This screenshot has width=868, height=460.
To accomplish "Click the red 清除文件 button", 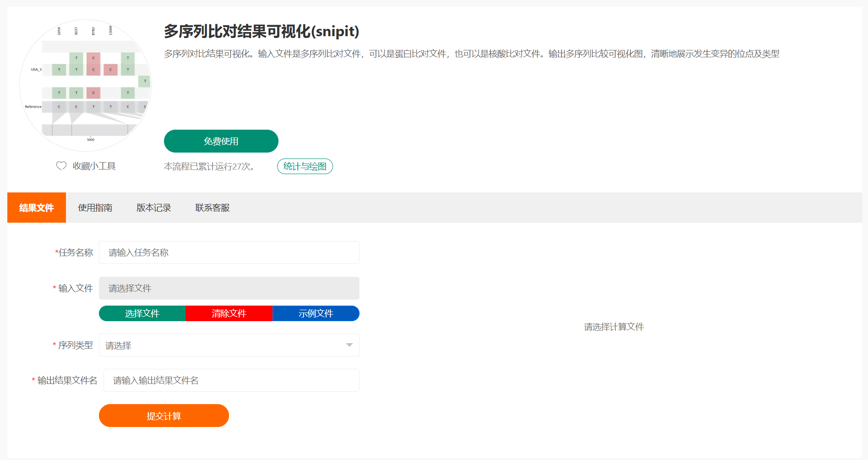I will [229, 313].
